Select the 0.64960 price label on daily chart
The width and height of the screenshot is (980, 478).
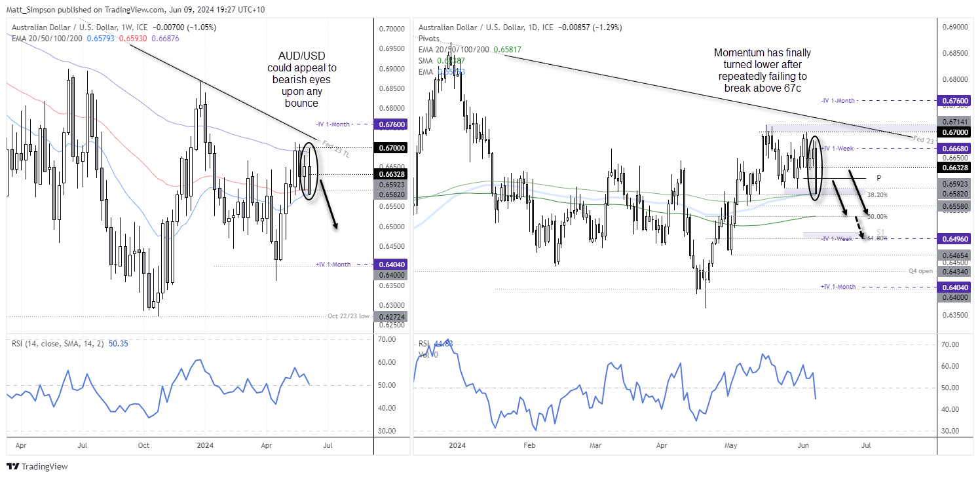[954, 239]
